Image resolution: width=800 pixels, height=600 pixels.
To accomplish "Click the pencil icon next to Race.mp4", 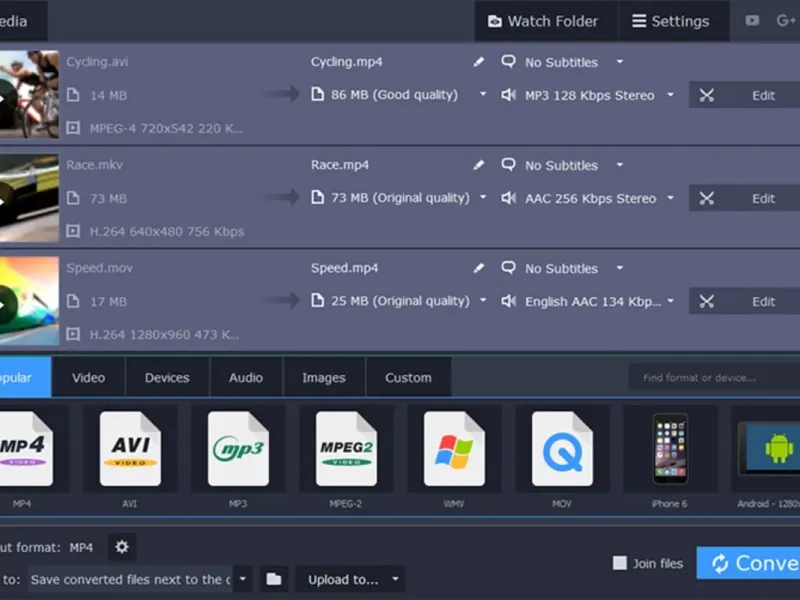I will coord(478,165).
